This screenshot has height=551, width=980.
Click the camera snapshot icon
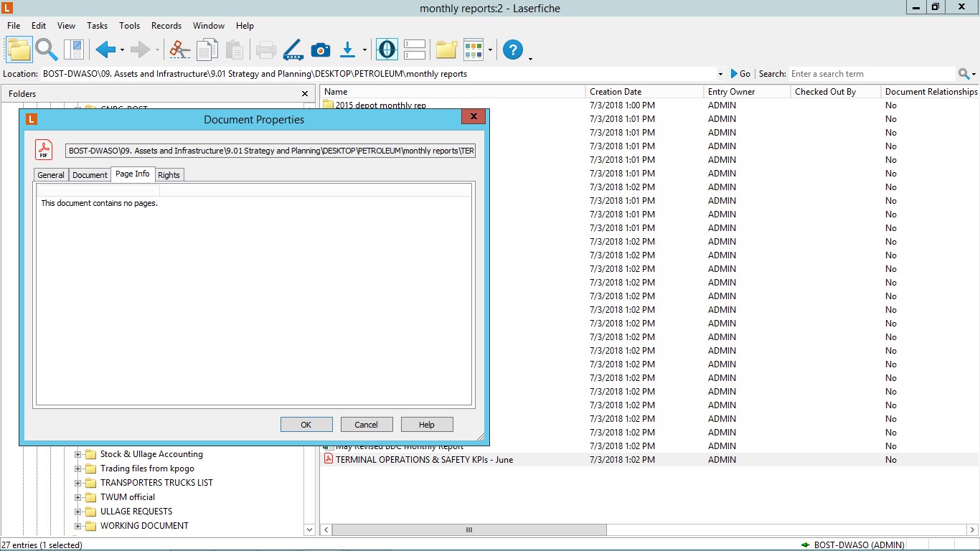(320, 50)
